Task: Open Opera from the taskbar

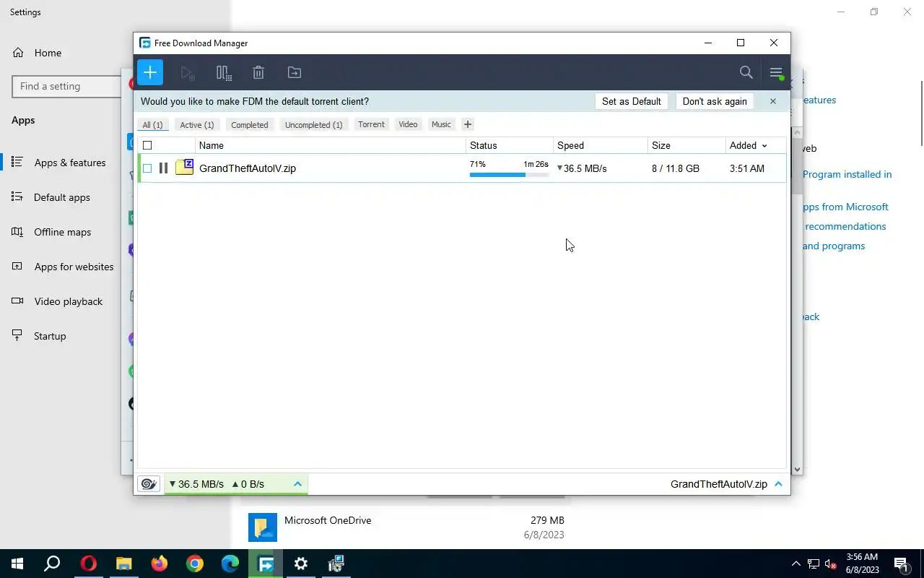Action: point(88,564)
